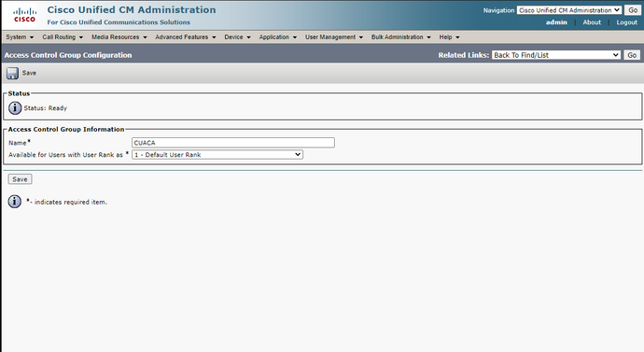
Task: Click Go next to Navigation
Action: pyautogui.click(x=633, y=10)
